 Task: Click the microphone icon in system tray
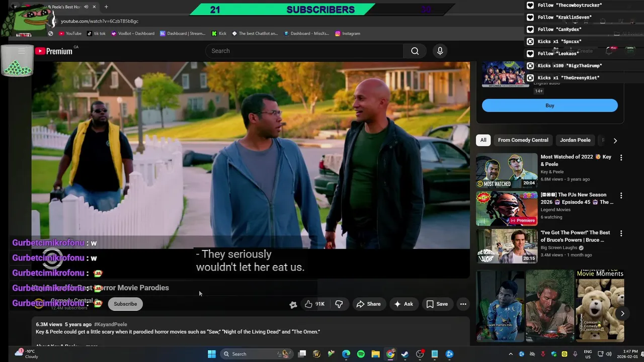pyautogui.click(x=575, y=354)
